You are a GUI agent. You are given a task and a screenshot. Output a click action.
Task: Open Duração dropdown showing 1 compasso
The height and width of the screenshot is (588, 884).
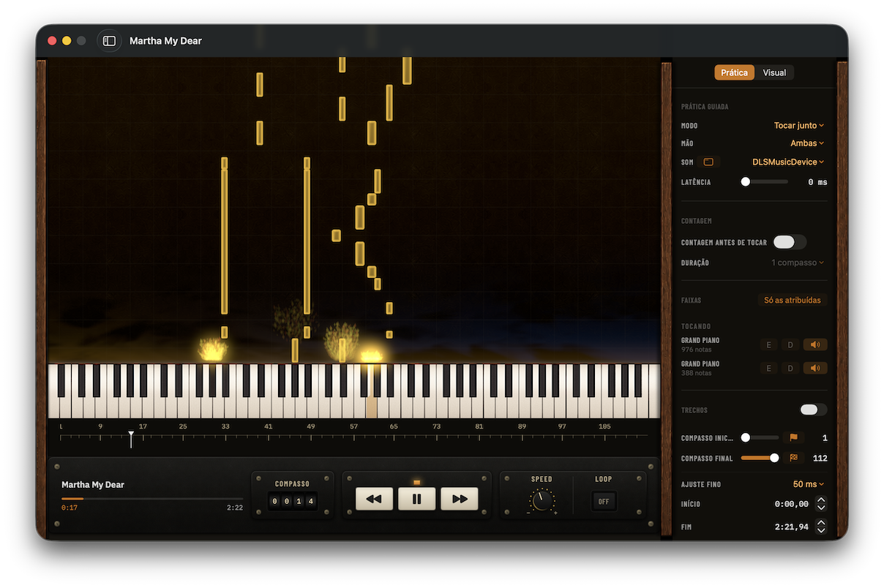[x=798, y=263]
